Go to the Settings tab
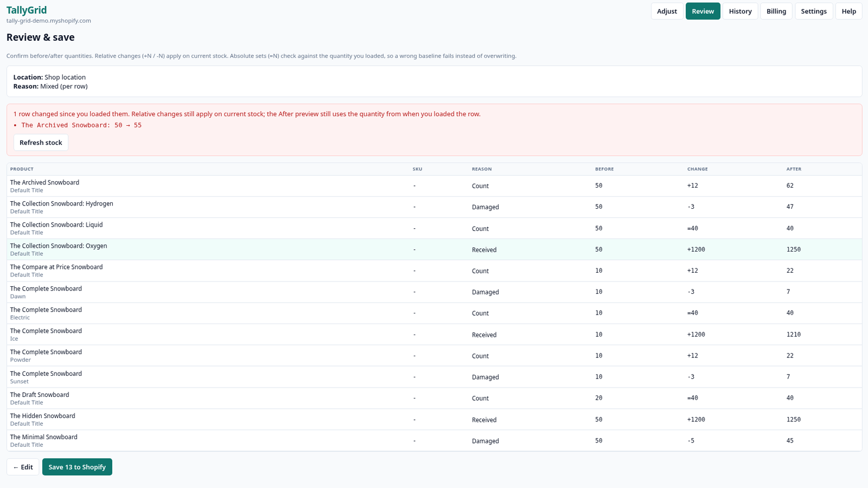868x488 pixels. (x=814, y=11)
